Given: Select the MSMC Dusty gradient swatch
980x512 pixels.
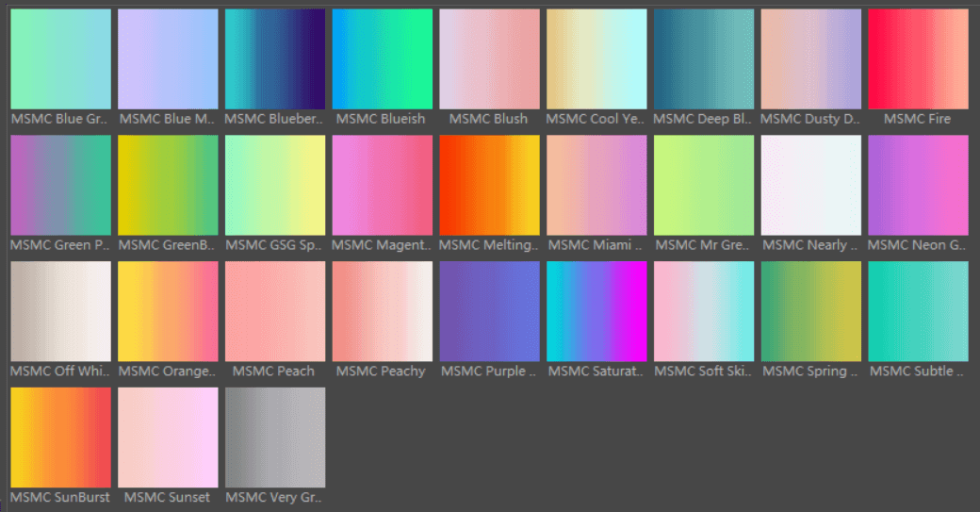Looking at the screenshot, I should pos(811,59).
